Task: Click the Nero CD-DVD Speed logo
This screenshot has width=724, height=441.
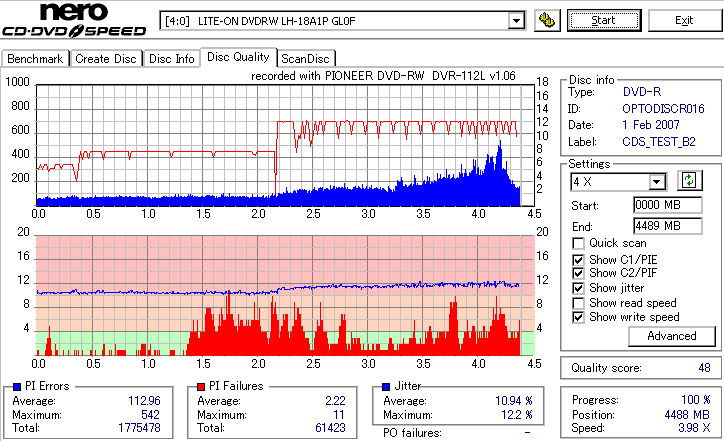Action: click(x=74, y=20)
